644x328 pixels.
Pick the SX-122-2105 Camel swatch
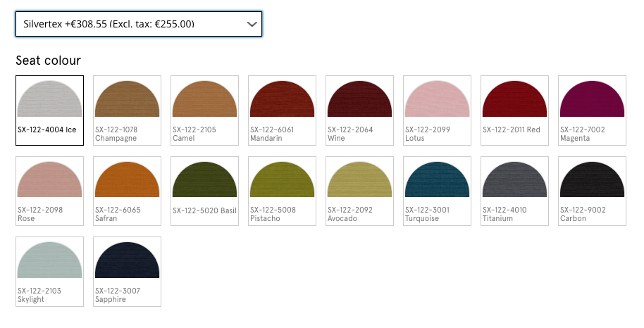point(204,111)
